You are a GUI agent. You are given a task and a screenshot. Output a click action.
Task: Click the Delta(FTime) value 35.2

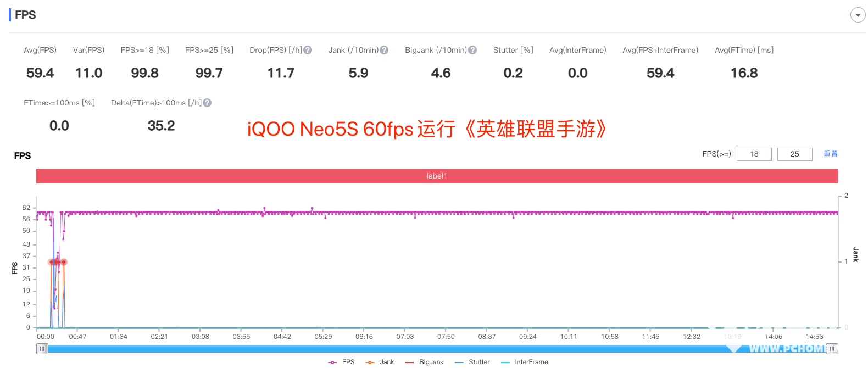click(162, 126)
